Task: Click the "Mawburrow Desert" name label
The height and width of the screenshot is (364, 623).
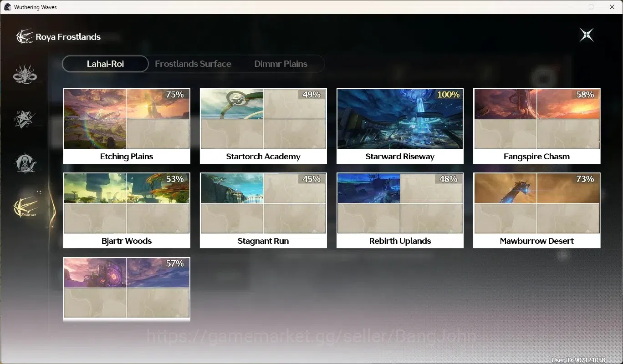Action: point(537,241)
